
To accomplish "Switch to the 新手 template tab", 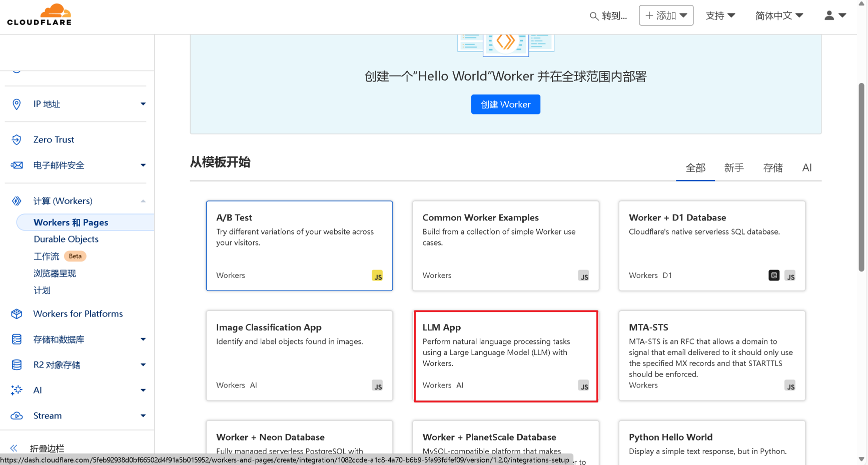I will point(733,168).
